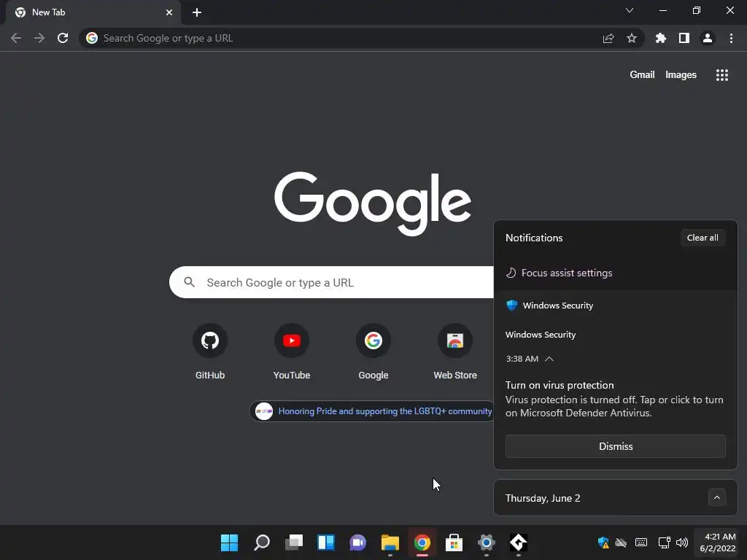Open the Google shortcut tile
This screenshot has height=560, width=747.
click(x=373, y=352)
